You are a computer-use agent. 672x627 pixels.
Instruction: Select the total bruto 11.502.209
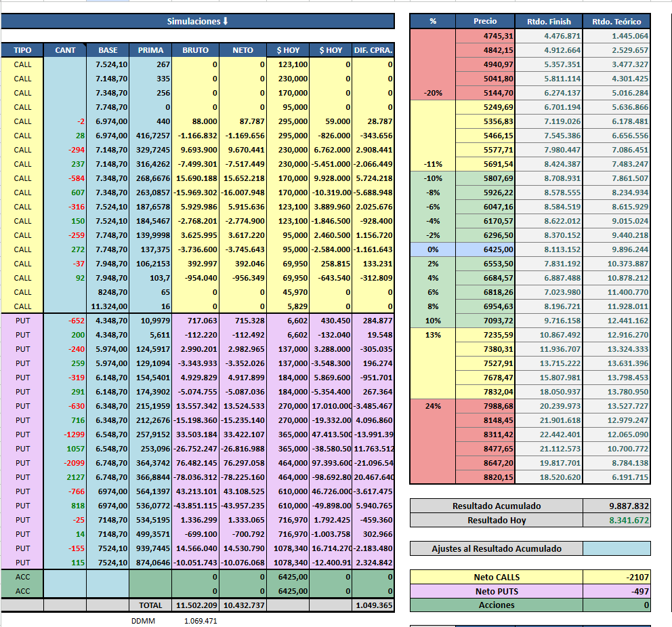196,605
